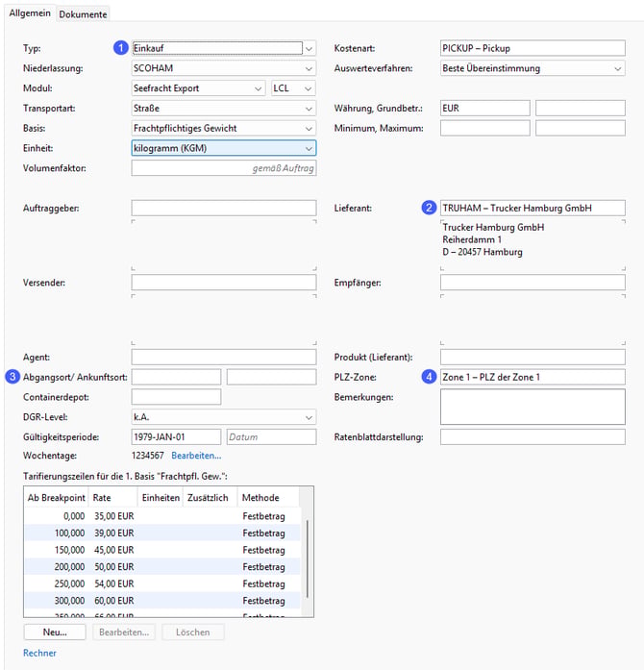This screenshot has width=644, height=670.
Task: Click the Kostenart field PICKUP – Pickup
Action: pyautogui.click(x=533, y=48)
